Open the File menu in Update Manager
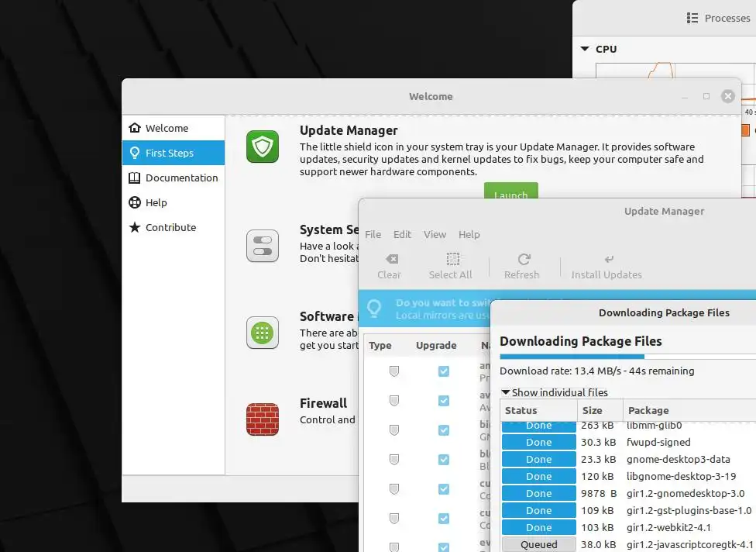This screenshot has width=756, height=552. pyautogui.click(x=373, y=234)
